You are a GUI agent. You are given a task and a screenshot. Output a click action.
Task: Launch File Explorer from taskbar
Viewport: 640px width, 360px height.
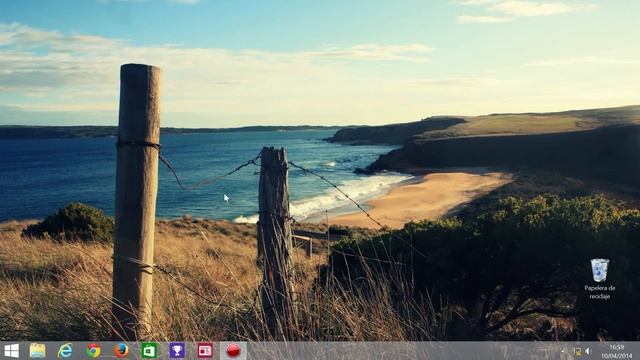click(38, 351)
